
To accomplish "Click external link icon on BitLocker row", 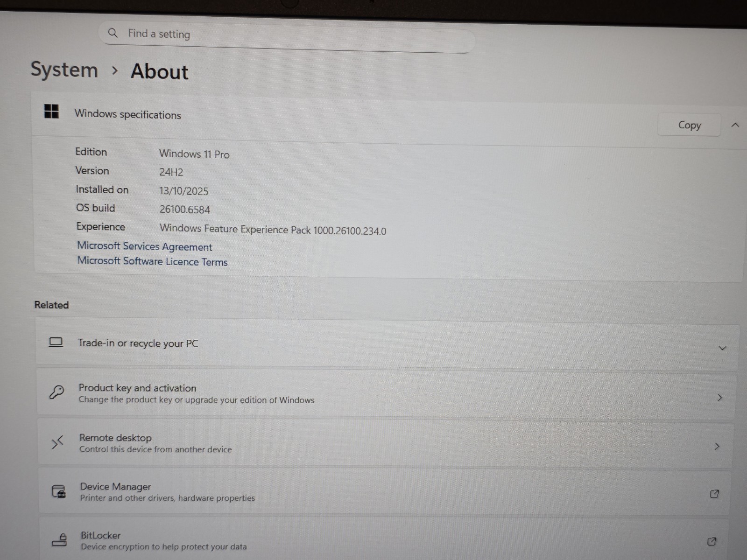I will tap(712, 541).
